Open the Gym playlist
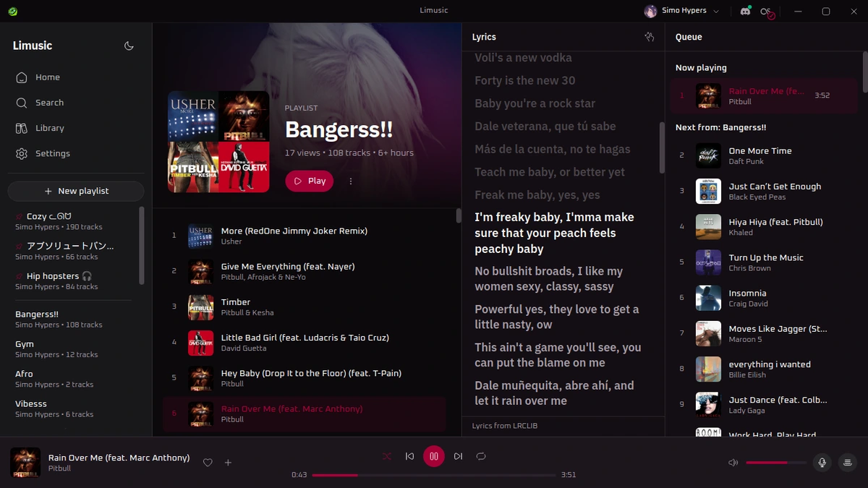Screen dimensions: 868x488 click(72, 349)
